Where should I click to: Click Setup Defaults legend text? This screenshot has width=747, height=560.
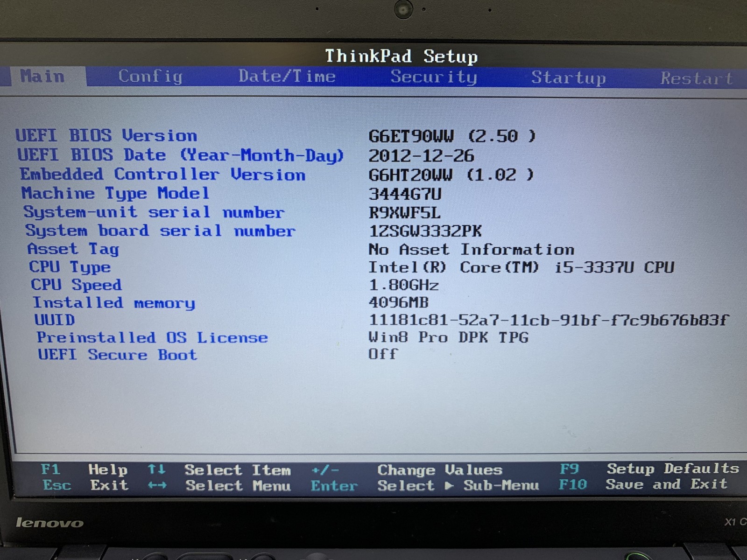tap(673, 469)
